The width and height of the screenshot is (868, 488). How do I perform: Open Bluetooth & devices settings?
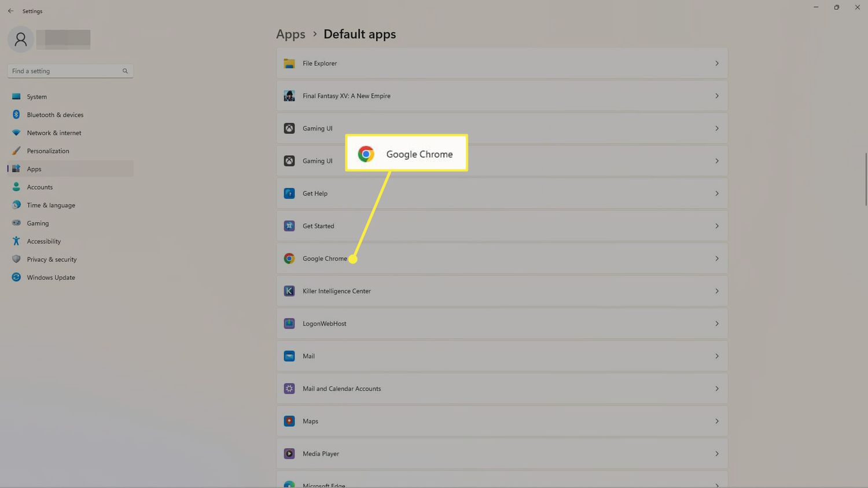click(x=55, y=115)
